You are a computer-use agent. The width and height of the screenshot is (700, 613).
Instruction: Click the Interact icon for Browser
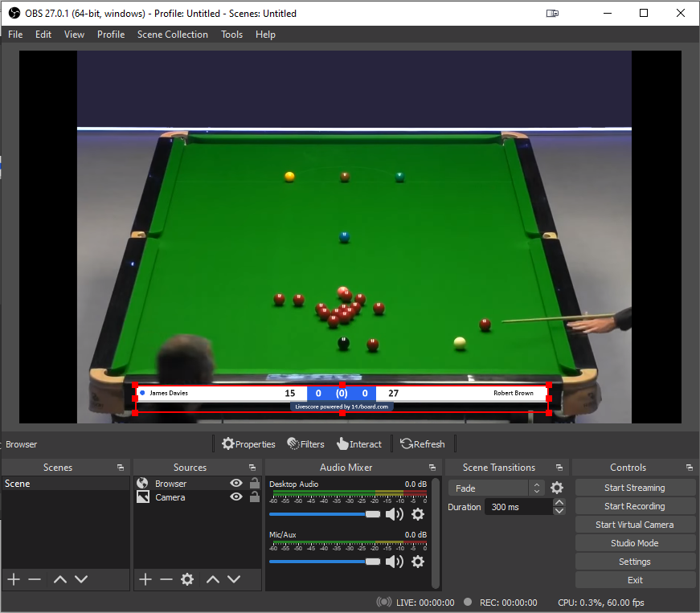[358, 443]
